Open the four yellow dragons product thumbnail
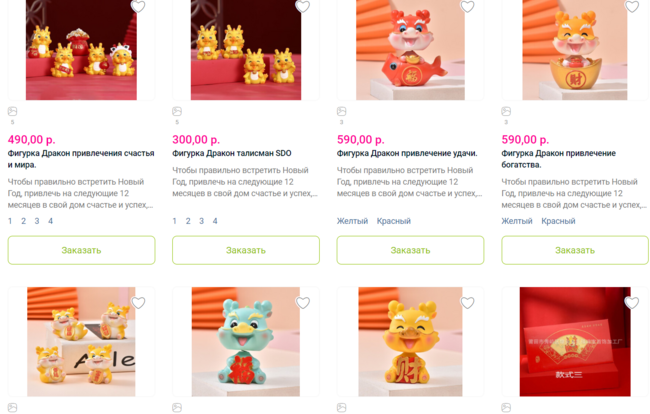The image size is (650, 414). pos(81,341)
